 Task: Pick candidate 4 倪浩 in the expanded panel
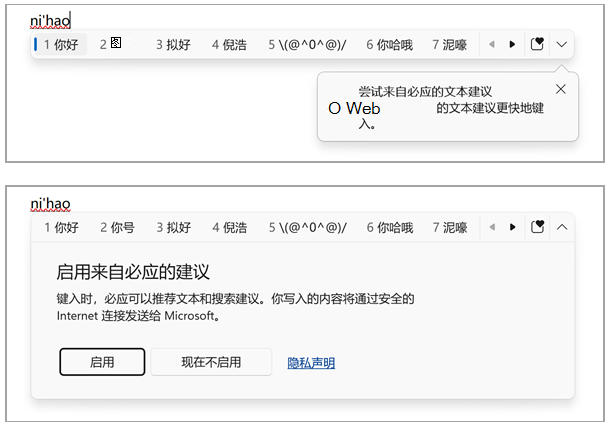tap(229, 227)
